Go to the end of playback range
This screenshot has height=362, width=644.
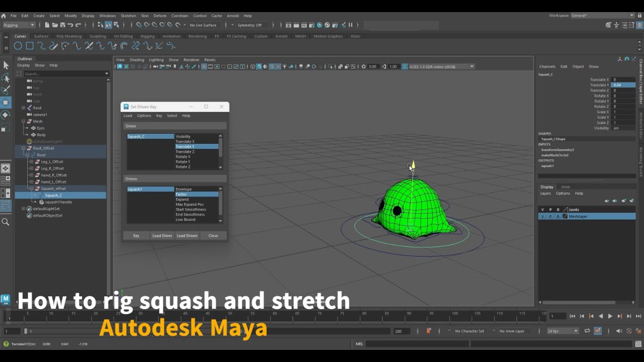(x=638, y=316)
